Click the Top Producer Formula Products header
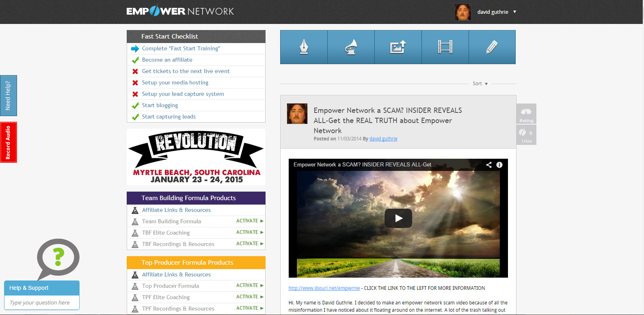 pyautogui.click(x=196, y=263)
